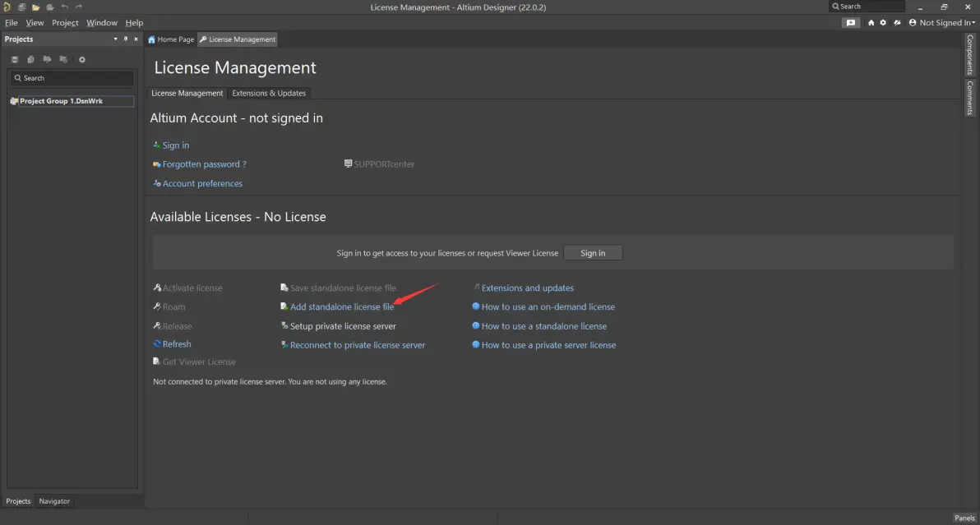Image resolution: width=980 pixels, height=525 pixels.
Task: Click the Altium Designer logo icon
Action: 7,7
